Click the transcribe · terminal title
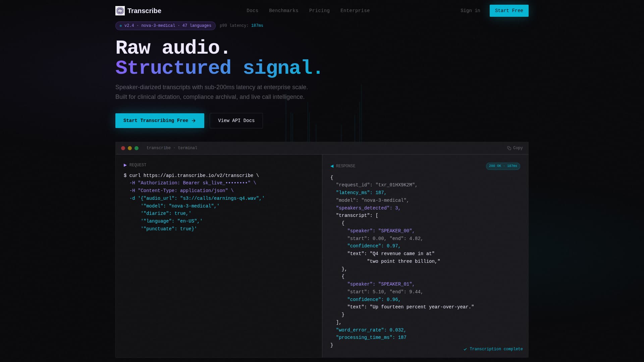 [x=172, y=148]
